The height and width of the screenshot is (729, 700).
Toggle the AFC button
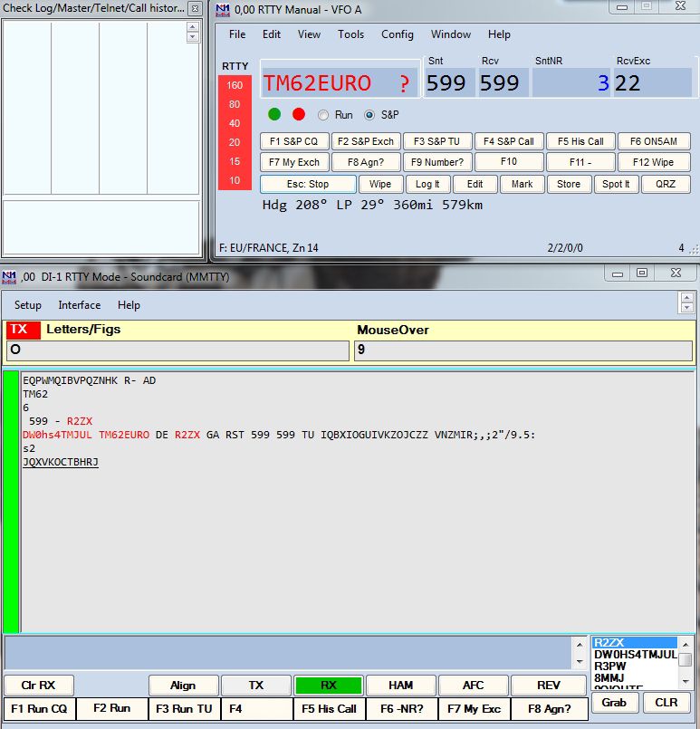point(473,686)
